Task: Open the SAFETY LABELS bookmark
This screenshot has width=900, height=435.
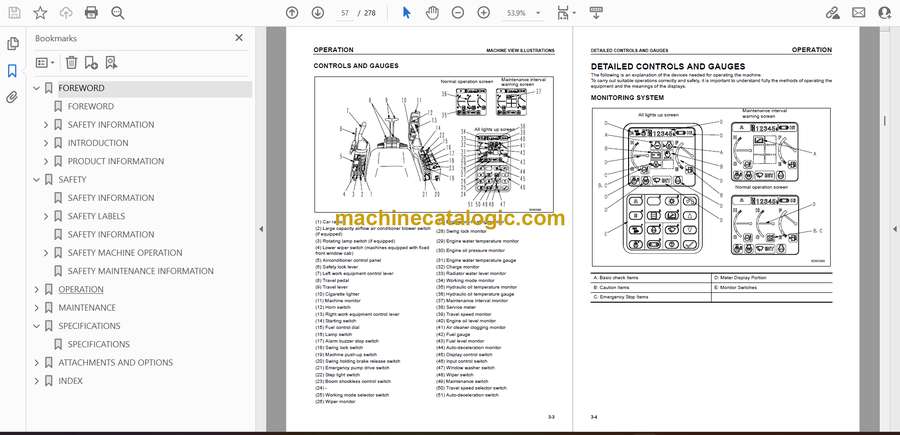Action: pyautogui.click(x=96, y=216)
